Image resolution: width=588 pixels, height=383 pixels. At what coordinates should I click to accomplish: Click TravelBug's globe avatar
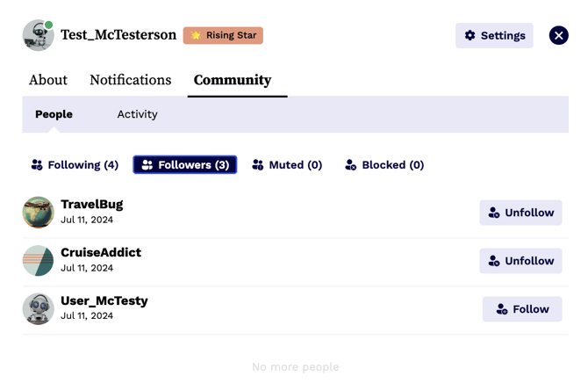point(38,213)
